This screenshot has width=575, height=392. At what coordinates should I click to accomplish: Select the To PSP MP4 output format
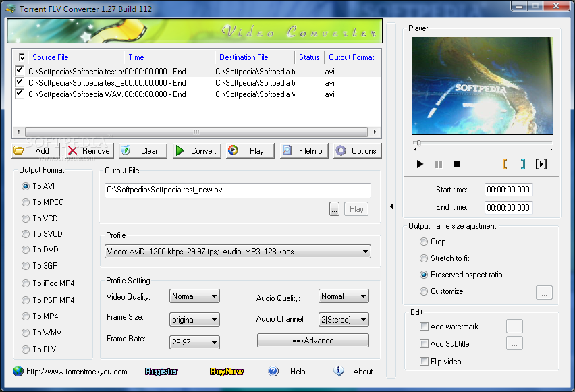point(48,300)
